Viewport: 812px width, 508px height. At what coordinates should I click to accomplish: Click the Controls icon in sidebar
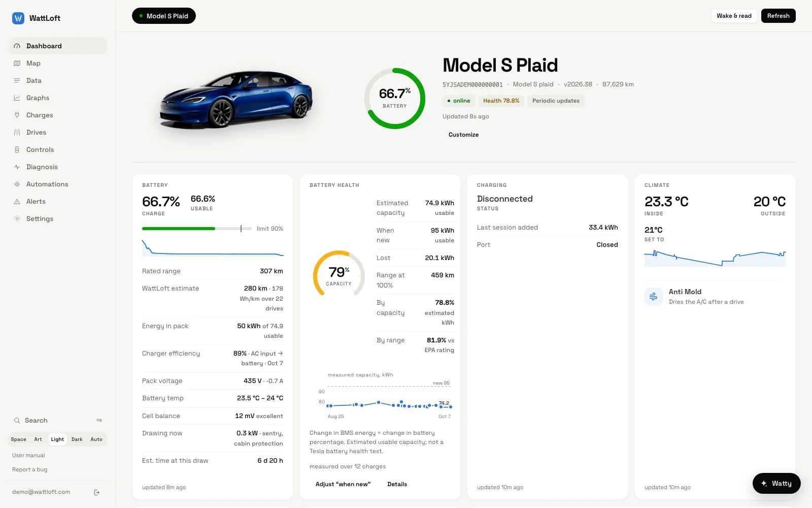pyautogui.click(x=17, y=149)
